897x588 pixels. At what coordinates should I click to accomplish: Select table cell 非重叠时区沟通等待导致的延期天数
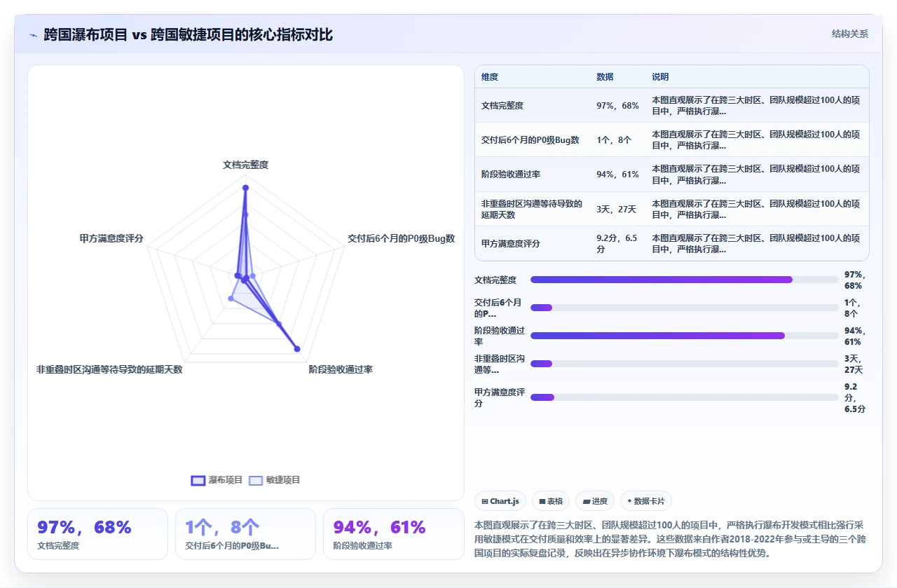532,209
